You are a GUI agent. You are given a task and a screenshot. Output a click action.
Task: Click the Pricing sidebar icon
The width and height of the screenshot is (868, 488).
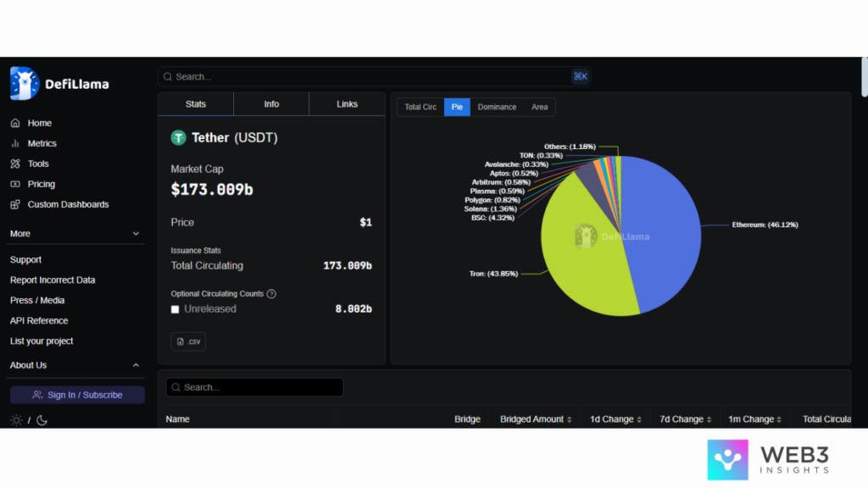[x=15, y=184]
